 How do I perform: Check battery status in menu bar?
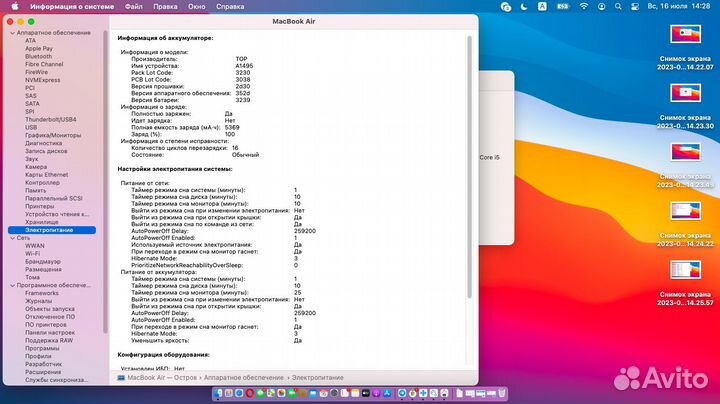(563, 6)
